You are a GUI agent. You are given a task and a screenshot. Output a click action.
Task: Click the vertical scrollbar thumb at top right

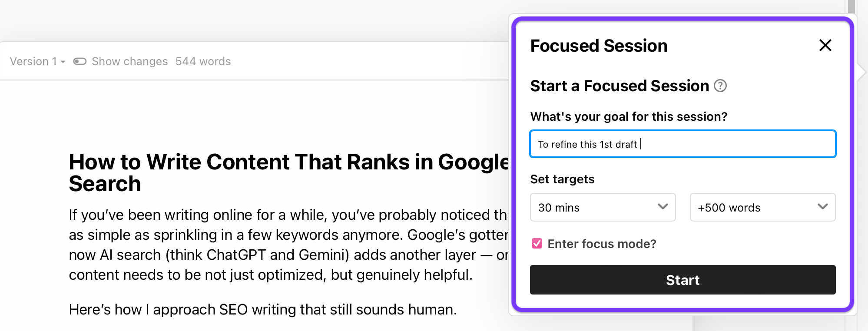[851, 6]
